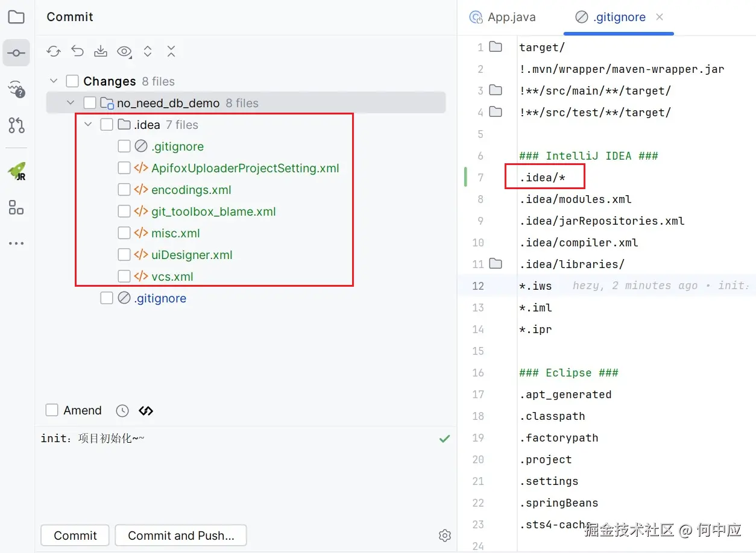Click the ### Eclipse ### comment line
The height and width of the screenshot is (553, 756).
569,372
